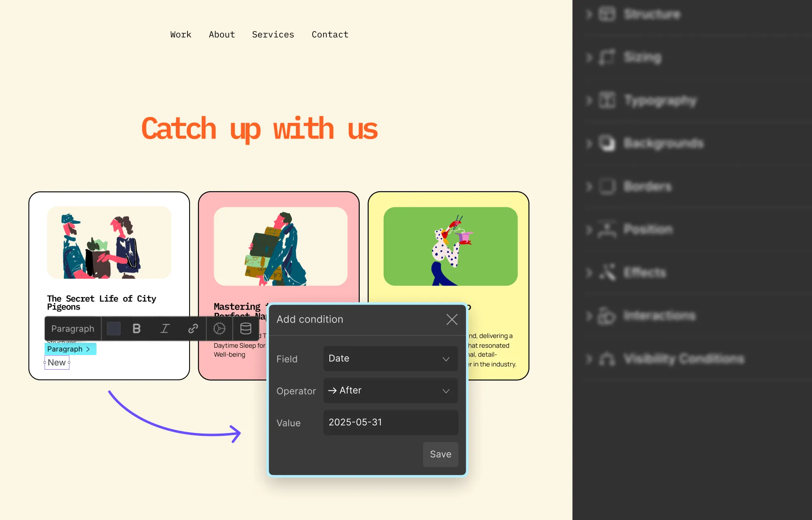Click the Sizing section icon
Viewport: 812px width, 520px height.
[x=607, y=57]
